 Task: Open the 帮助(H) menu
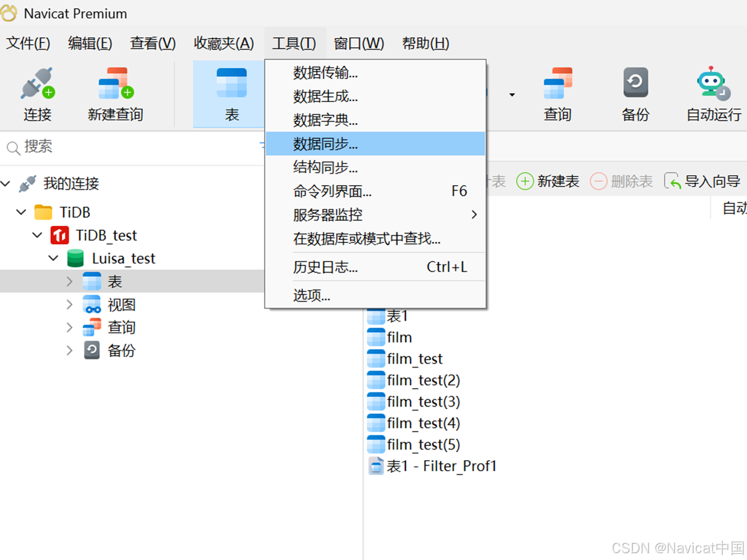point(425,43)
